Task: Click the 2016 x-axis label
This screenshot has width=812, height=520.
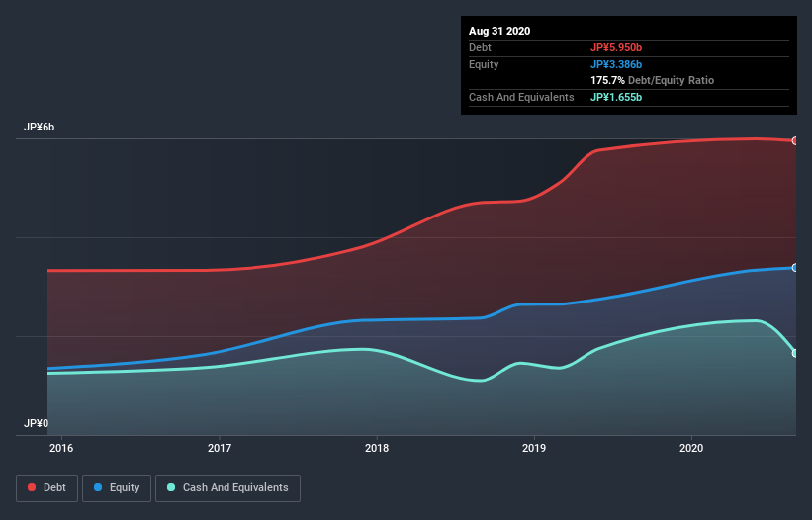Action: 61,448
